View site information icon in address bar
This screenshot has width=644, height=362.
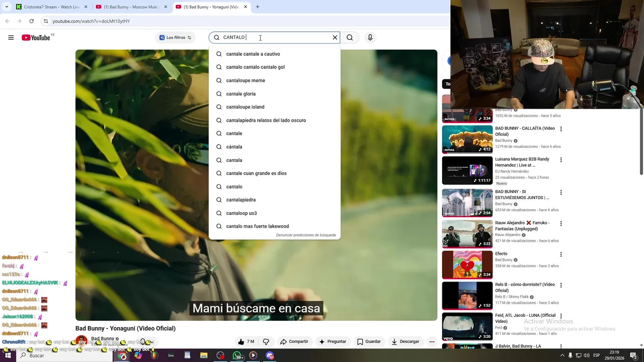point(45,21)
